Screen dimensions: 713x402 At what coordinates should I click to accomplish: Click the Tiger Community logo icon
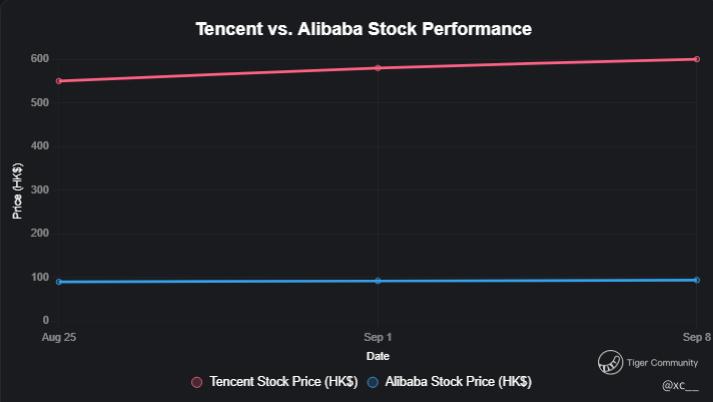[x=609, y=362]
